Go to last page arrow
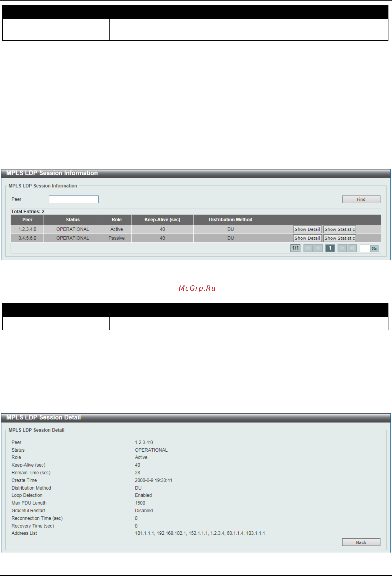 pos(352,248)
